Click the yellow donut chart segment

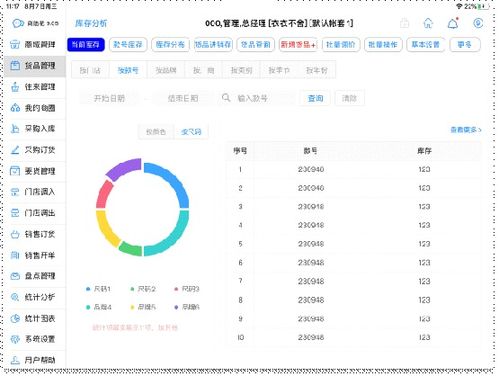(106, 228)
